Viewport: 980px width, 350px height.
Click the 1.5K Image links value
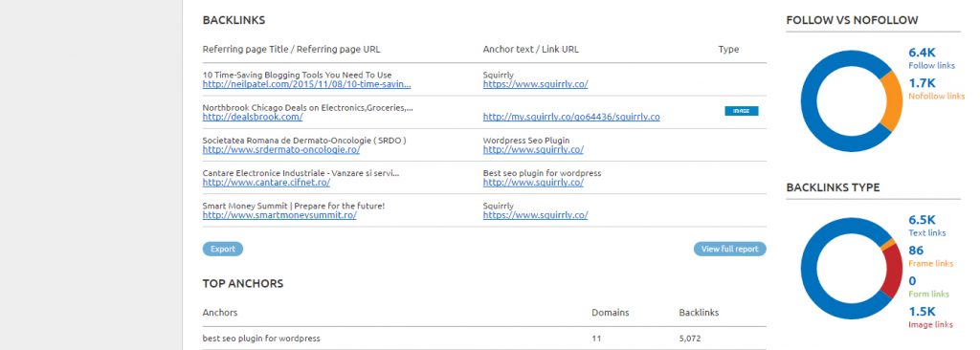tap(922, 312)
